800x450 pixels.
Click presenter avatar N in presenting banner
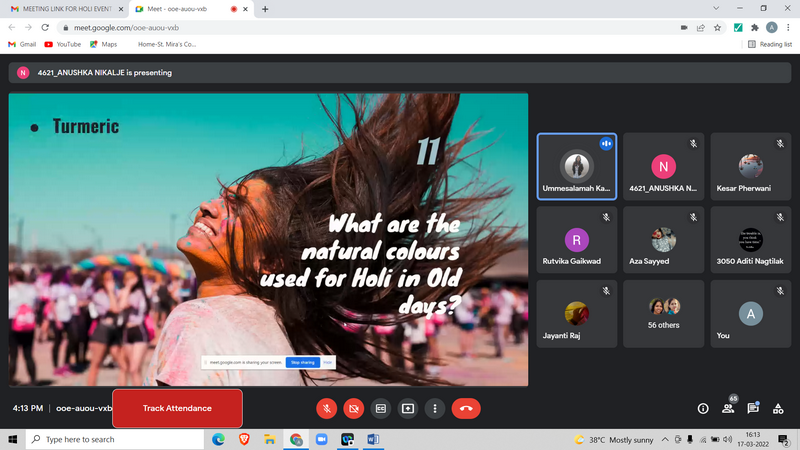tap(23, 72)
